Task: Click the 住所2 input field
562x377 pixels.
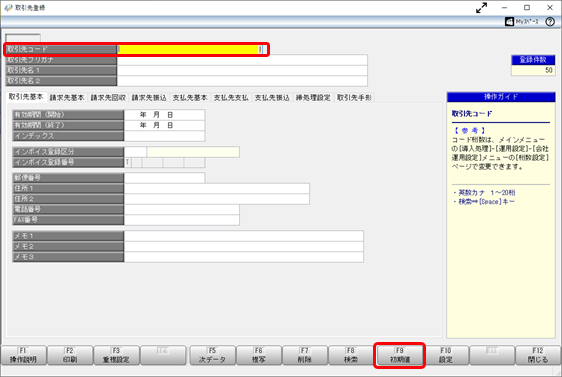Action: click(x=217, y=199)
